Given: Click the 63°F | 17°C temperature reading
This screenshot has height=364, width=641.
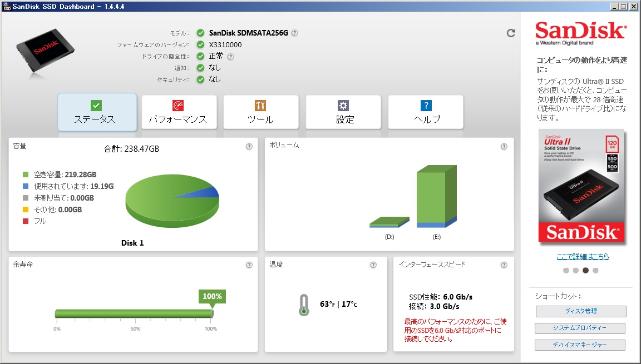Looking at the screenshot, I should coord(338,305).
